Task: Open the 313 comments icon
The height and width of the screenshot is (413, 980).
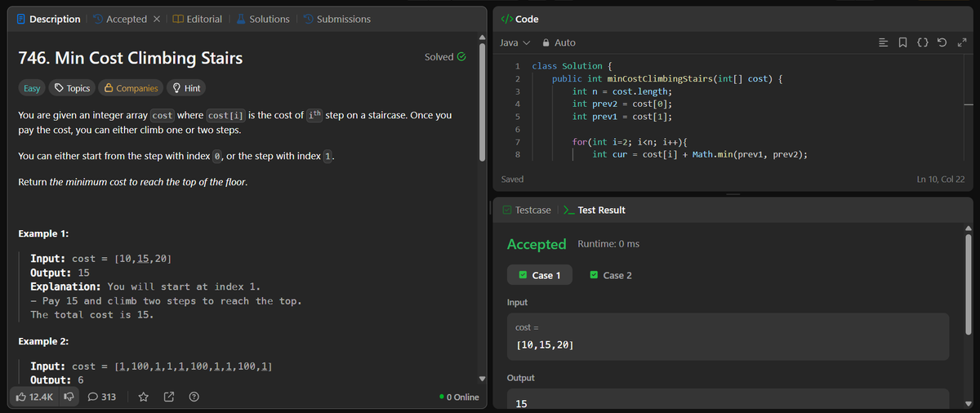Action: (101, 397)
